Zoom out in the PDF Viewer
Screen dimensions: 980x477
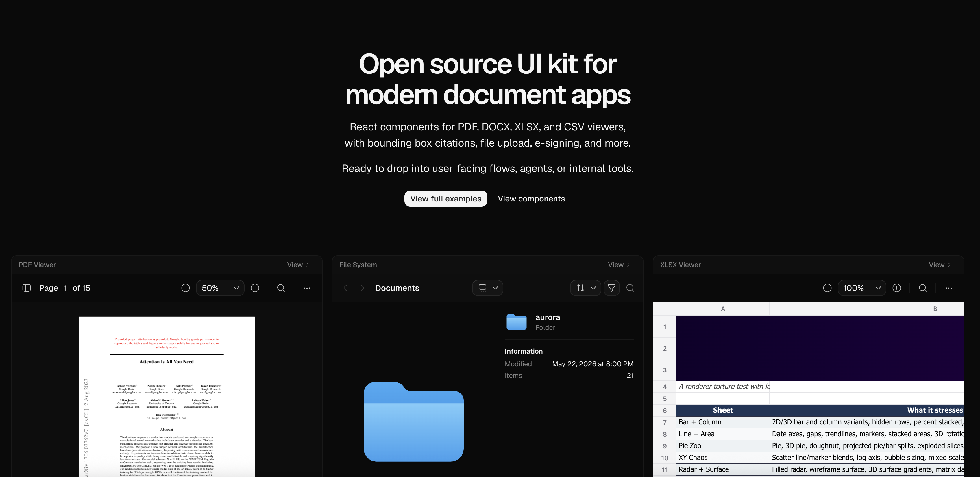(186, 288)
